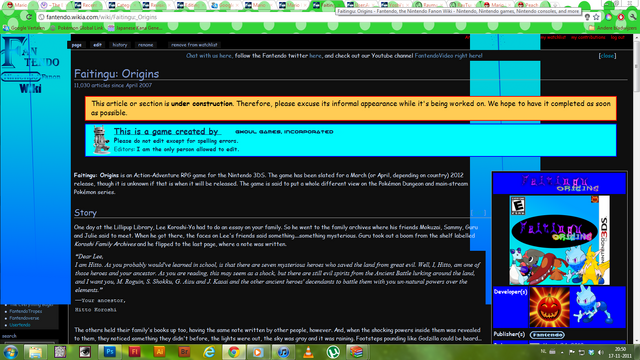The width and height of the screenshot is (640, 360).
Task: Click the volume icon in system tray
Action: [601, 352]
